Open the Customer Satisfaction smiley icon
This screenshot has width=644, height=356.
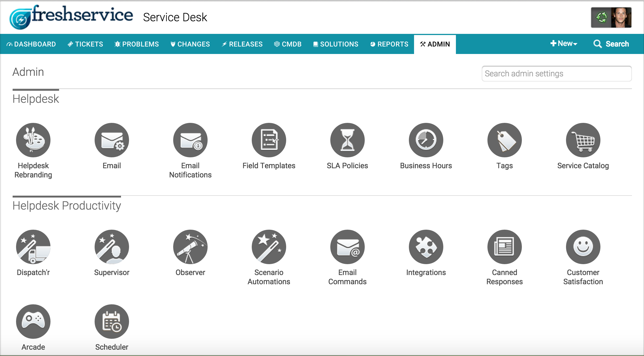(583, 247)
